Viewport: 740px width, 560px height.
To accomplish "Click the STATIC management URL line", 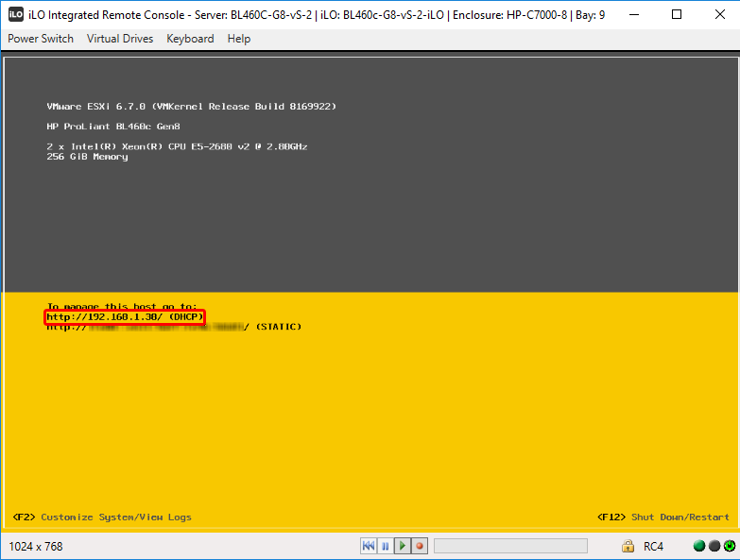I will click(174, 327).
